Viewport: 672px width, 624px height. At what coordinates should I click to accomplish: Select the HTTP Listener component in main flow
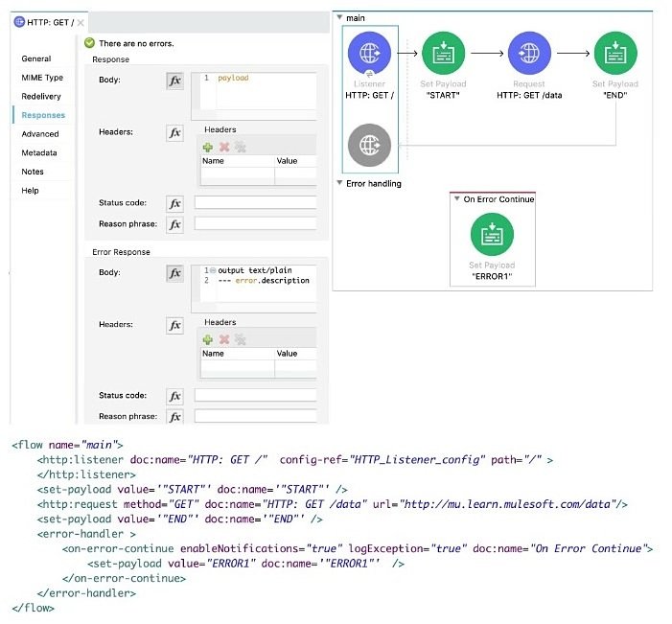(x=369, y=53)
